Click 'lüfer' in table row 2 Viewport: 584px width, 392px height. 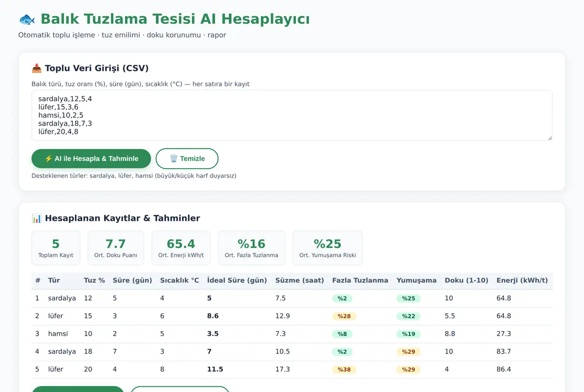click(x=55, y=316)
